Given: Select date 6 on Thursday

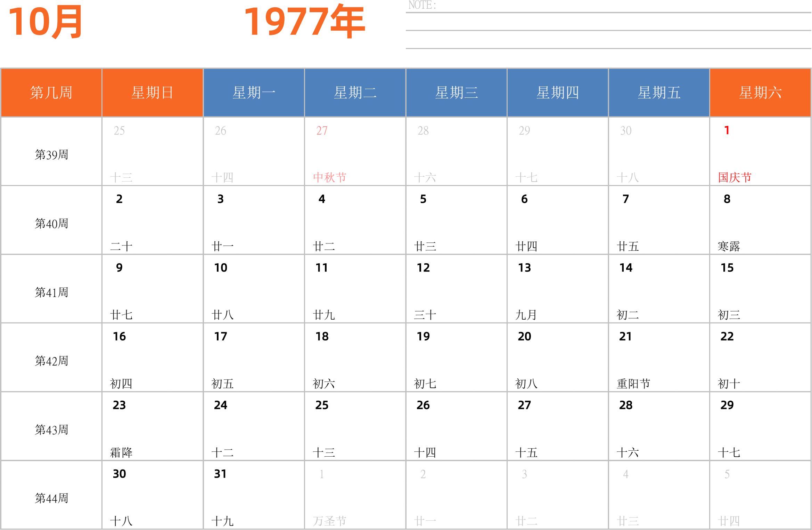Looking at the screenshot, I should click(525, 199).
